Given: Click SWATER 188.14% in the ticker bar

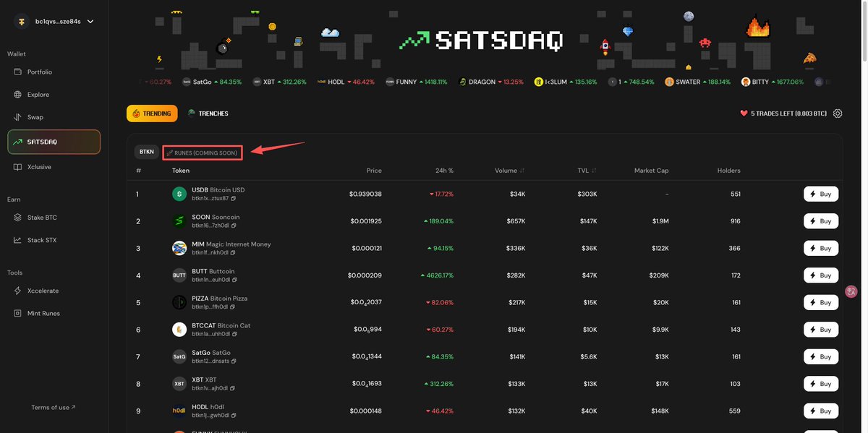Looking at the screenshot, I should coord(697,82).
